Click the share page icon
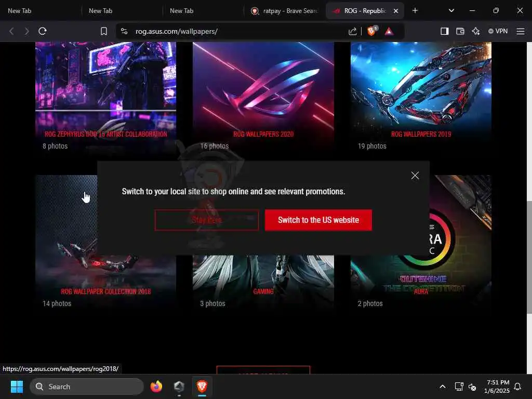 353,31
